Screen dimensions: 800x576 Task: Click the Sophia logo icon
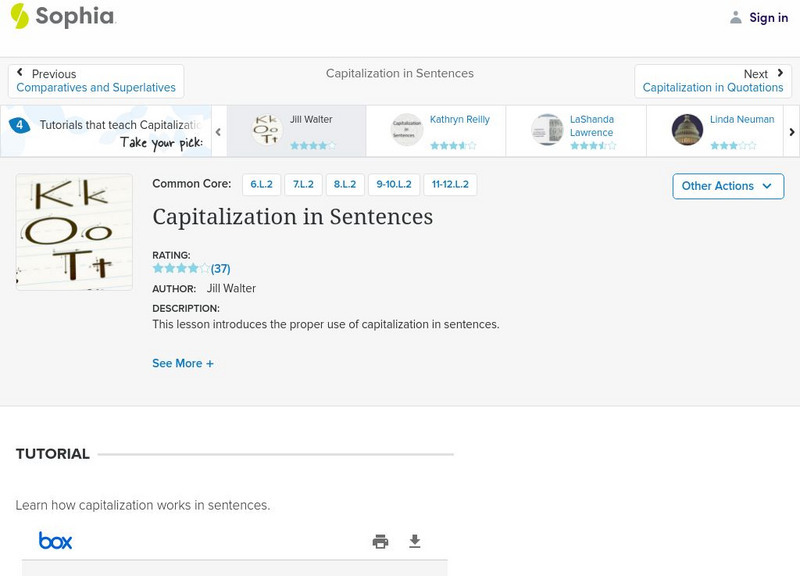20,16
